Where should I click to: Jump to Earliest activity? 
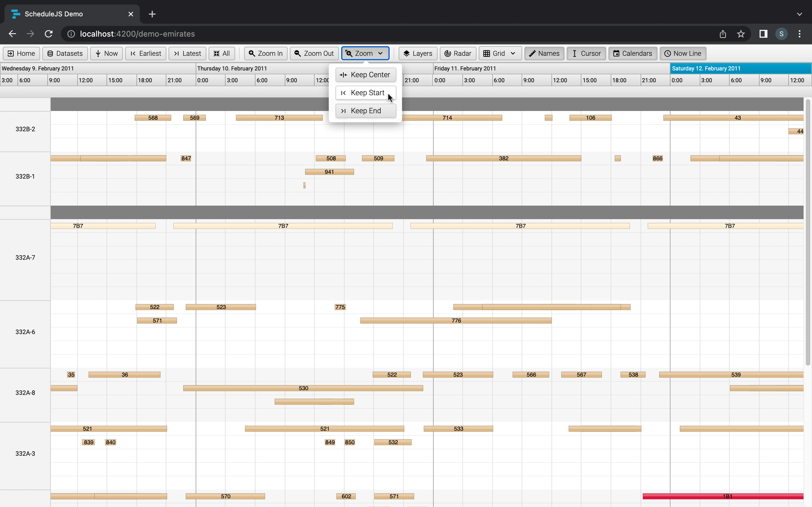[x=145, y=53]
